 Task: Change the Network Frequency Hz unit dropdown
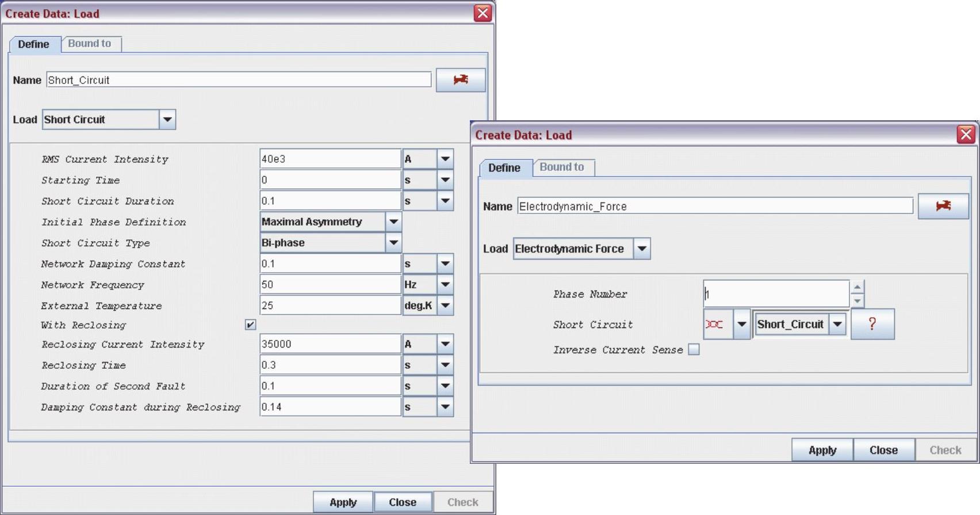point(445,285)
